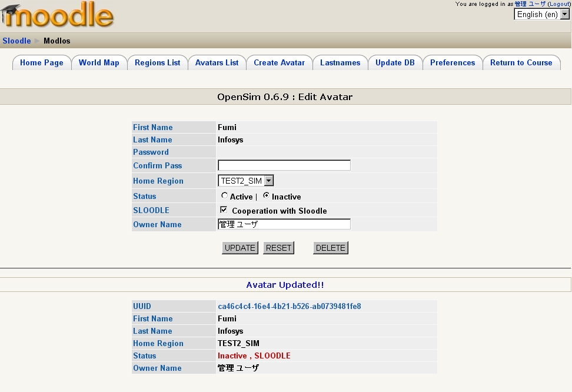The width and height of the screenshot is (572, 392).
Task: Open the Update DB tab
Action: (x=395, y=63)
